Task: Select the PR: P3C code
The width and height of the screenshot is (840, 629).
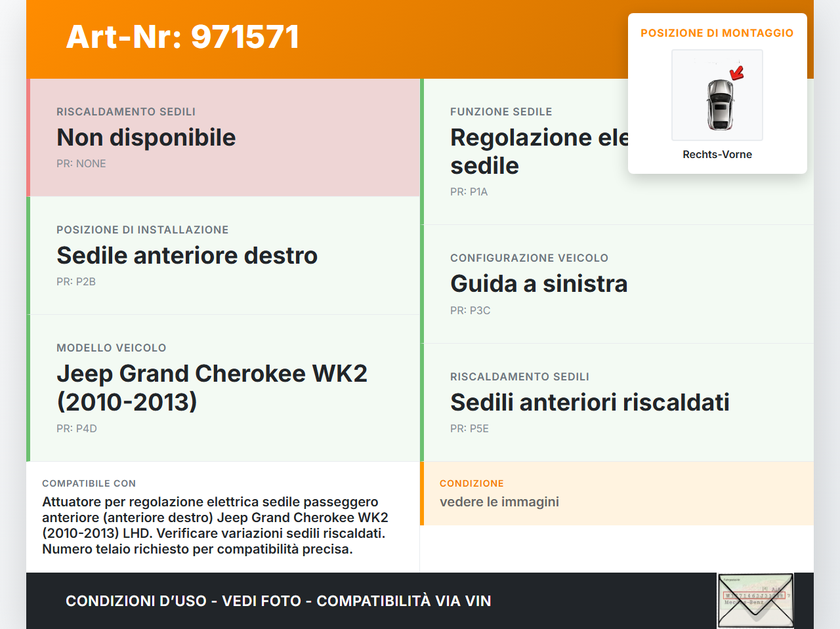Action: coord(471,310)
